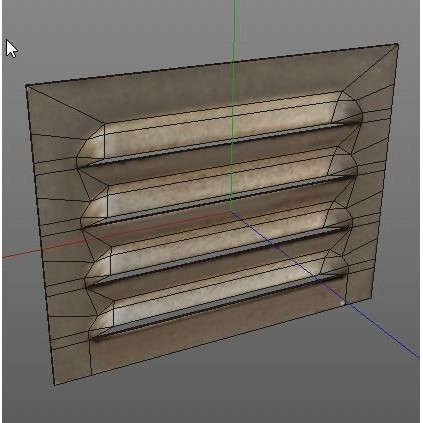Pick the top-right corner vertex of vent mesh
Image resolution: width=423 pixels, height=423 pixels.
tap(397, 44)
